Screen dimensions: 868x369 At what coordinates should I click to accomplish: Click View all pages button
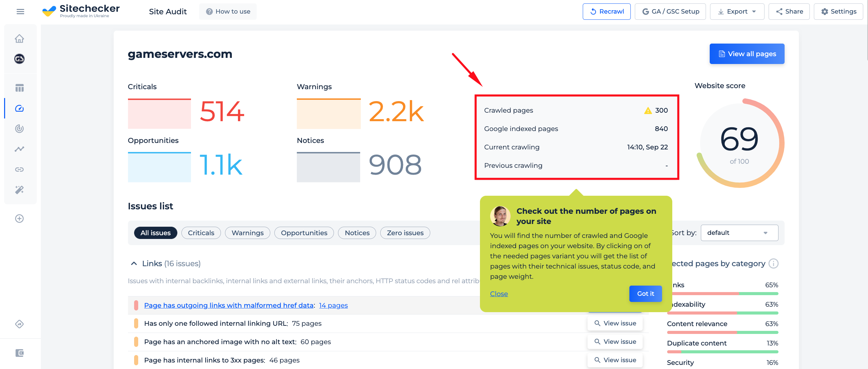click(747, 54)
